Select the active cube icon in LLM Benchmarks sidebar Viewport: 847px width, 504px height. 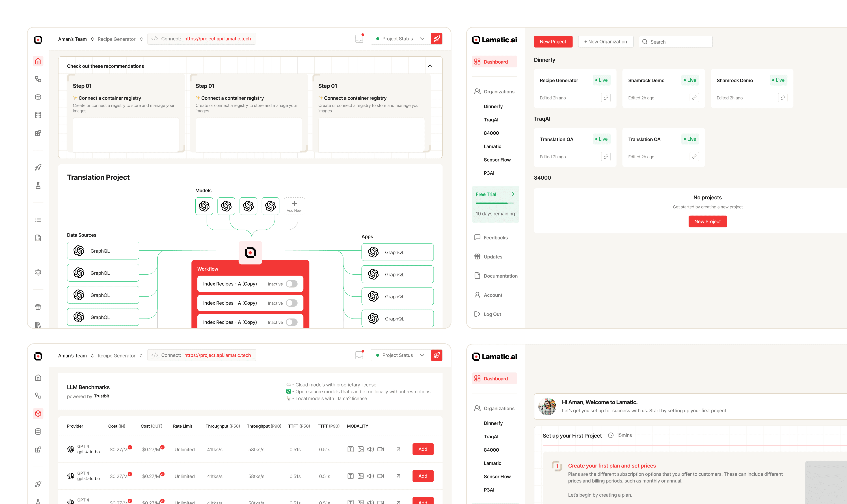(38, 414)
